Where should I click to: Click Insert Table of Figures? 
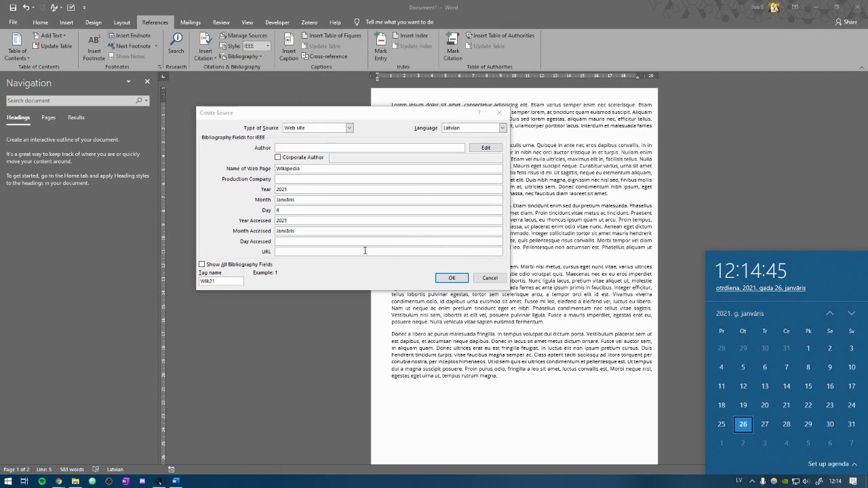coord(332,35)
